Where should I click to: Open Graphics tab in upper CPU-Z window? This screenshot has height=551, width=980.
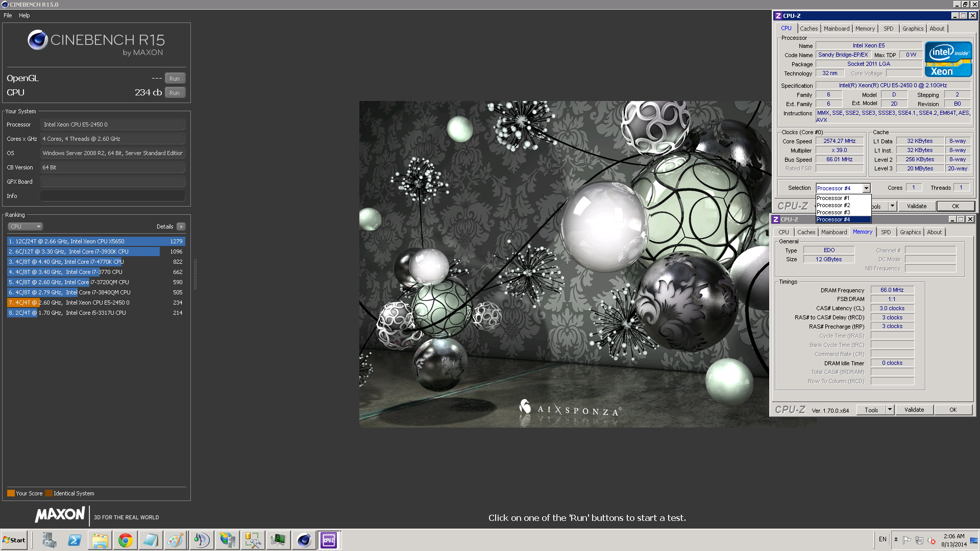pyautogui.click(x=913, y=29)
